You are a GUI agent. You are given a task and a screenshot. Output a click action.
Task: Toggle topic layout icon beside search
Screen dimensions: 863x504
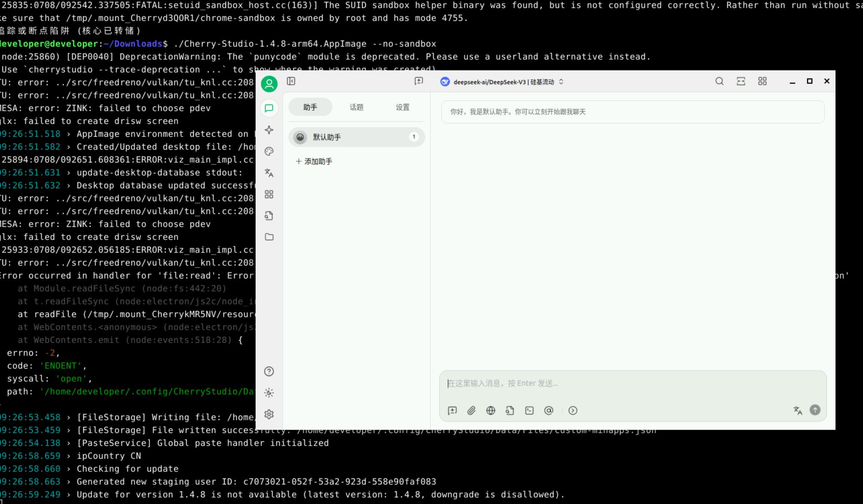(x=741, y=81)
